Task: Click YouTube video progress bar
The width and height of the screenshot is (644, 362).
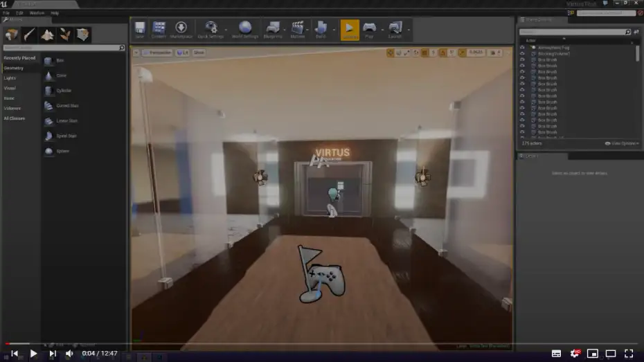Action: click(322, 343)
